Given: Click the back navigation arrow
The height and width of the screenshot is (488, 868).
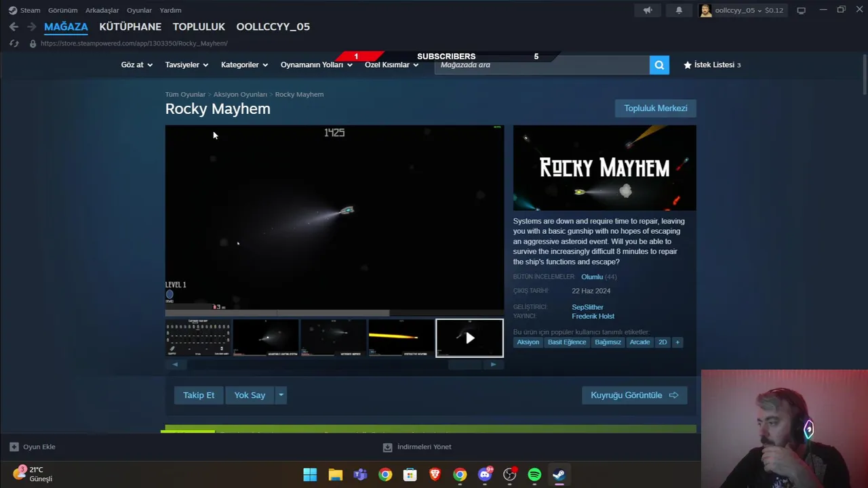Looking at the screenshot, I should tap(14, 26).
